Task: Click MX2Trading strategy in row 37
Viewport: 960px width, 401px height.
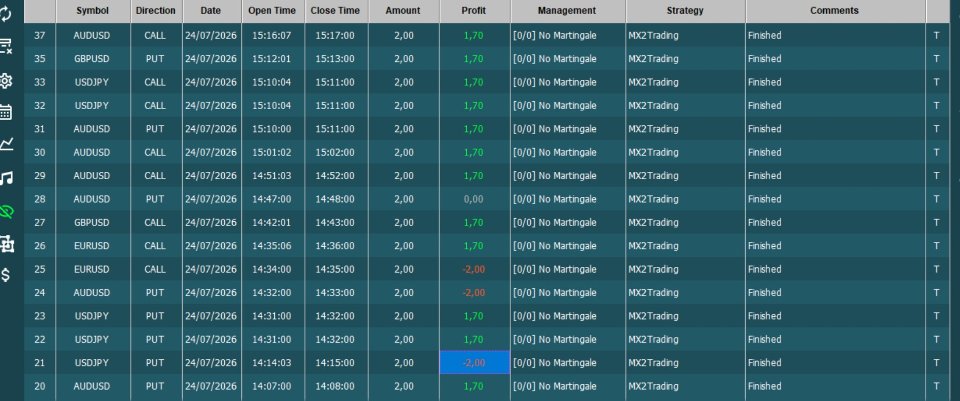Action: coord(653,36)
